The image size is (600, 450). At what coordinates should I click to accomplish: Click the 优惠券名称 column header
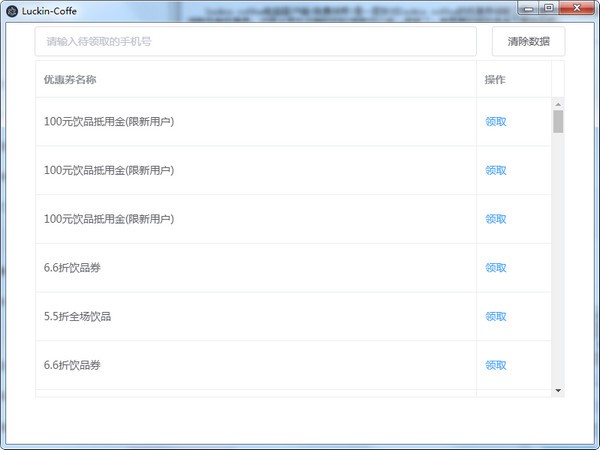(x=70, y=80)
